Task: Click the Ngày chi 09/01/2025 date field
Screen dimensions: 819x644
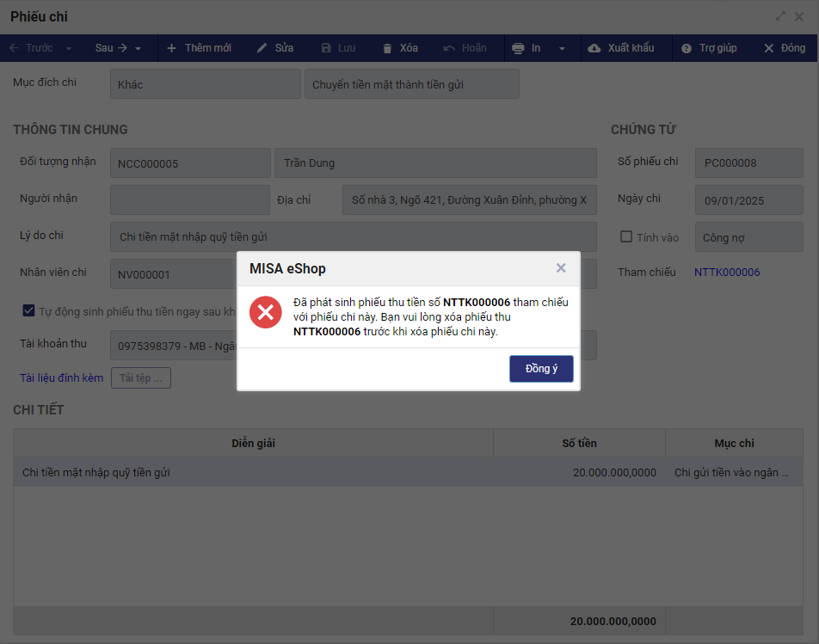Action: click(748, 199)
